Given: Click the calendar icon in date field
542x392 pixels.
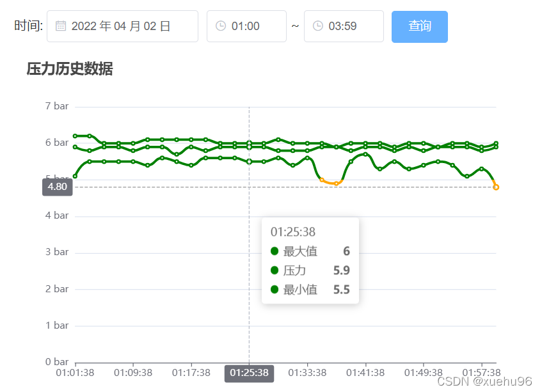Looking at the screenshot, I should click(x=61, y=26).
